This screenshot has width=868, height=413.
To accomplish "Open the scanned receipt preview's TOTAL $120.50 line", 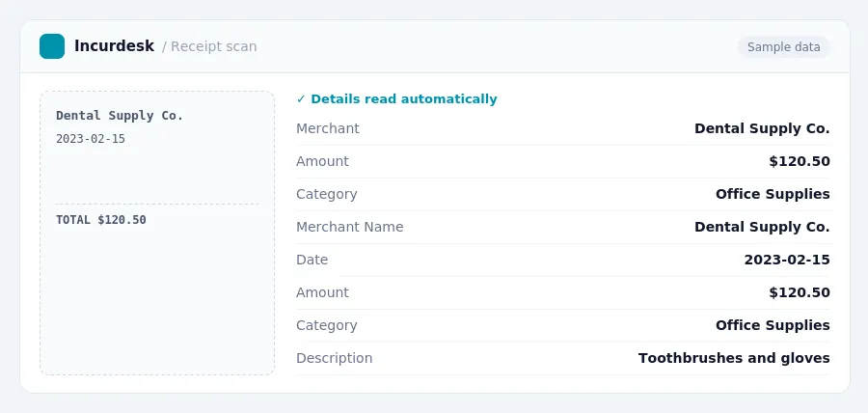I will 101,220.
